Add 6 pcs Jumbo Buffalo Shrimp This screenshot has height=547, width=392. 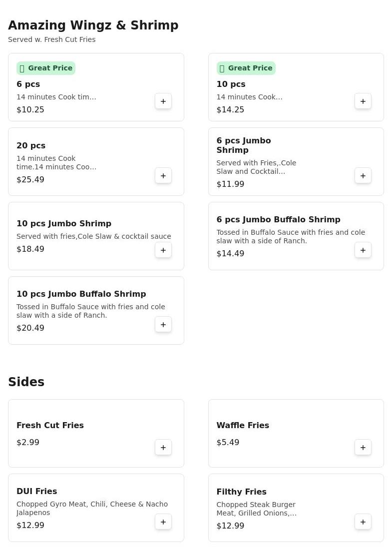(x=363, y=250)
